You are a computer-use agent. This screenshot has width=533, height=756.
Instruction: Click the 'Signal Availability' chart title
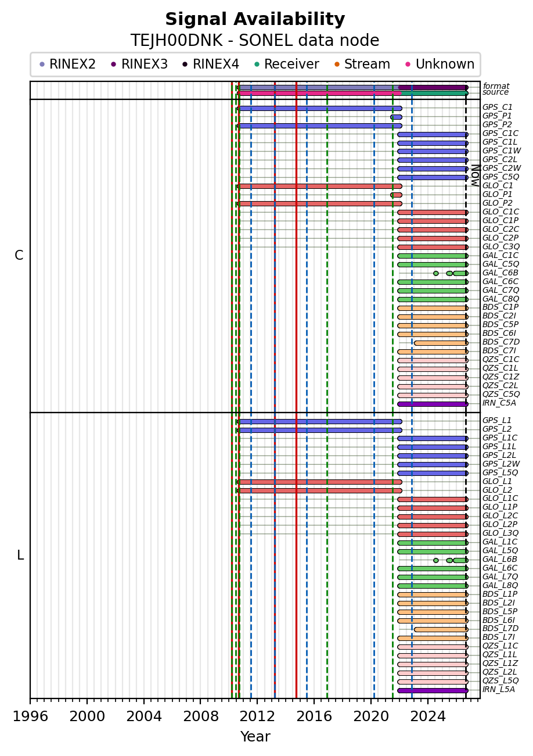point(255,20)
